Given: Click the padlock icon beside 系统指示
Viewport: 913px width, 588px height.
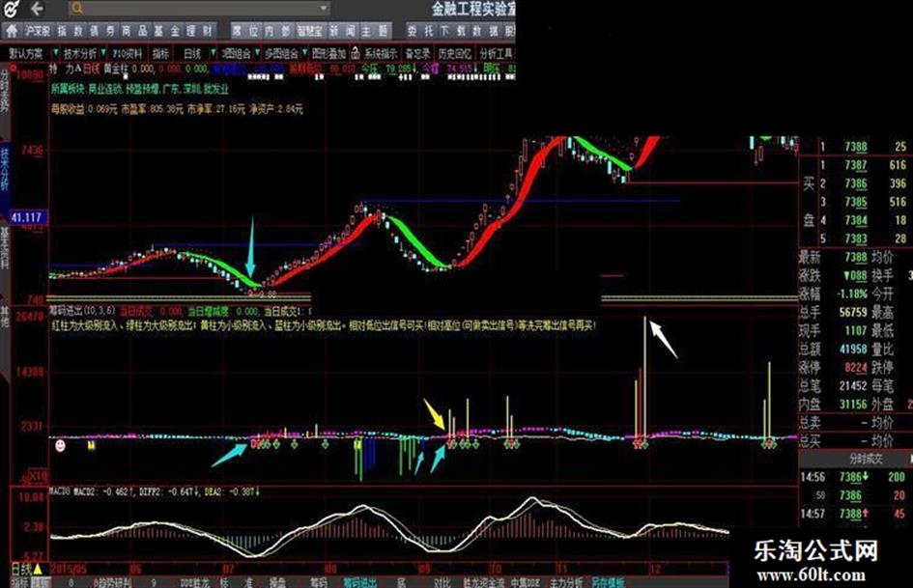Looking at the screenshot, I should [x=356, y=53].
